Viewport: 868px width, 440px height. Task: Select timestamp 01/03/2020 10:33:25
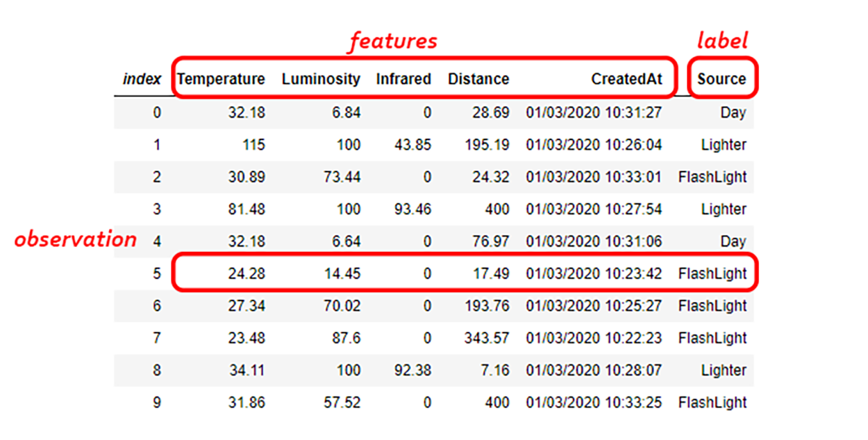[594, 403]
